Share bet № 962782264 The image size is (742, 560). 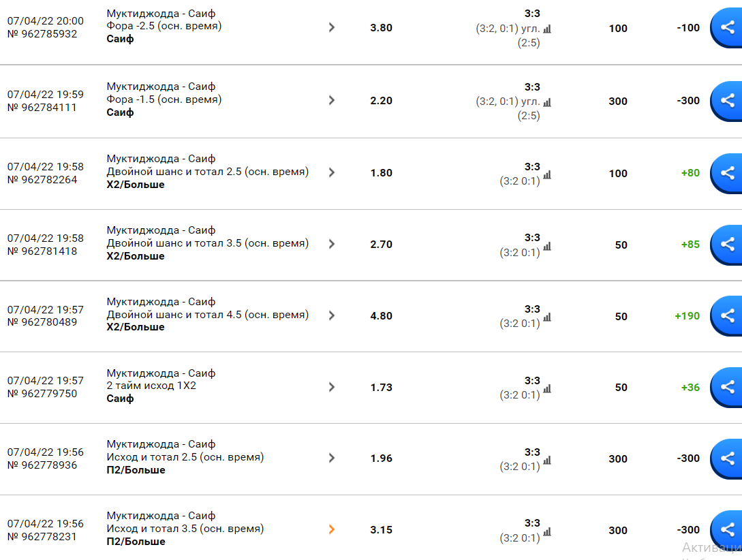727,173
